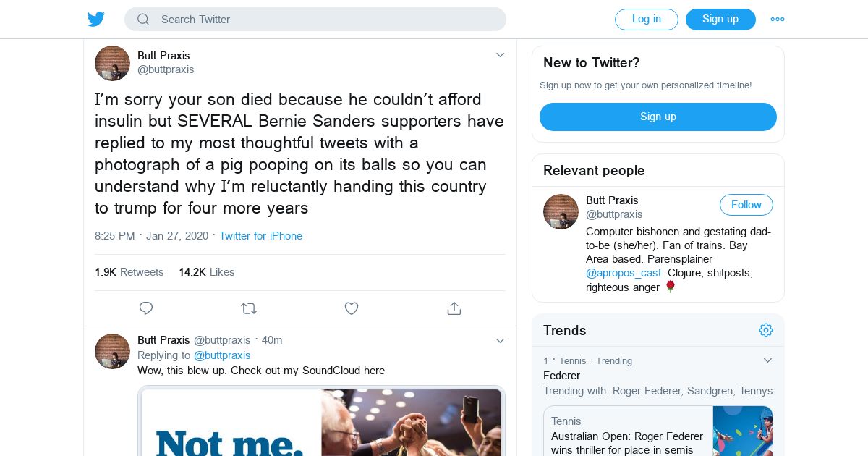Like the main tweet
Image resolution: width=868 pixels, height=456 pixels.
[x=352, y=308]
